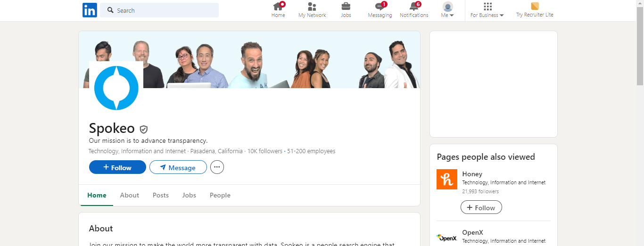The width and height of the screenshot is (644, 246).
Task: Open My Network icon
Action: (312, 7)
